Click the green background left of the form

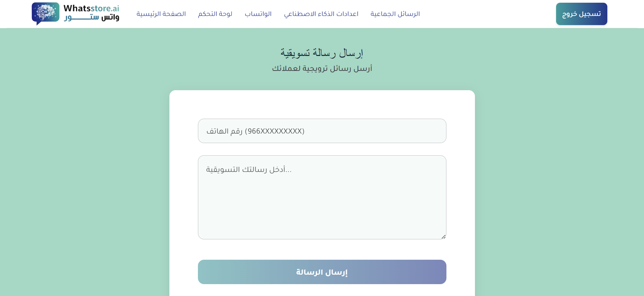[85, 170]
